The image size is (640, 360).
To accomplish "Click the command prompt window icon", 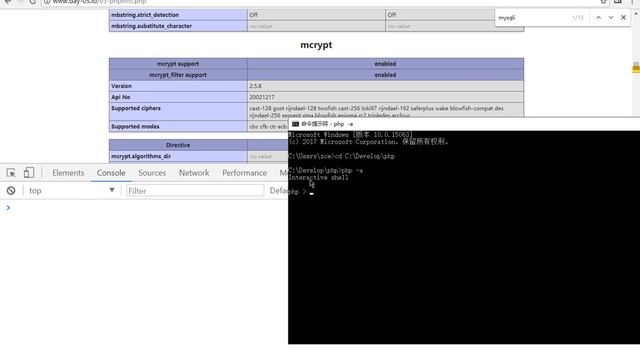I will [296, 124].
